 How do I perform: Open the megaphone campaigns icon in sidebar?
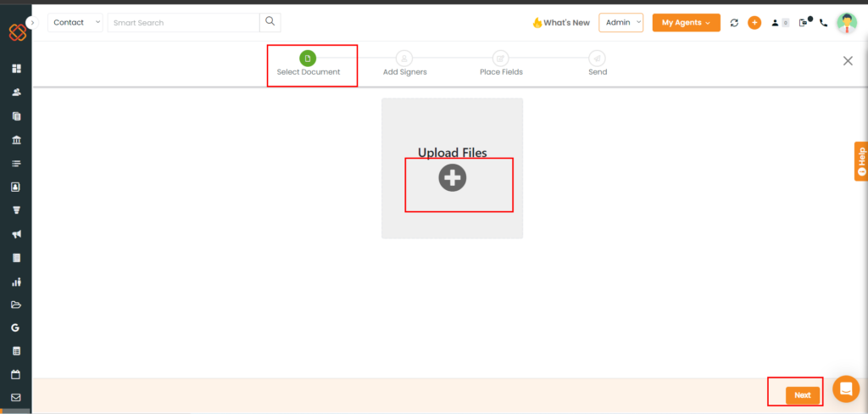click(16, 234)
